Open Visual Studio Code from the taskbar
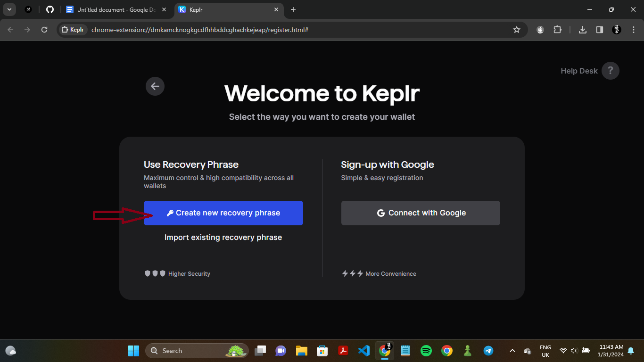The width and height of the screenshot is (644, 362). click(x=363, y=351)
